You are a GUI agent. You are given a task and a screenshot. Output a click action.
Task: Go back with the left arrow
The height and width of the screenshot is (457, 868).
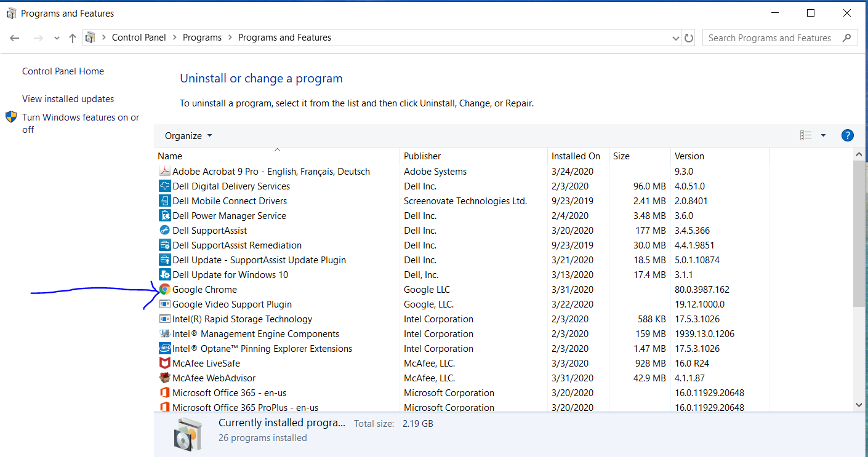[15, 38]
